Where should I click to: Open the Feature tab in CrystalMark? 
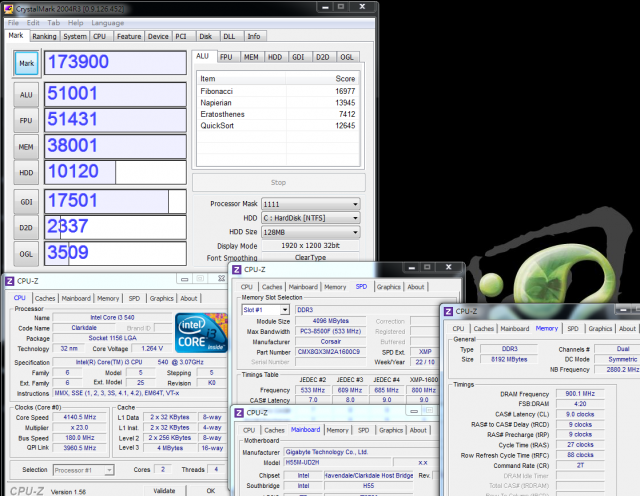point(129,36)
